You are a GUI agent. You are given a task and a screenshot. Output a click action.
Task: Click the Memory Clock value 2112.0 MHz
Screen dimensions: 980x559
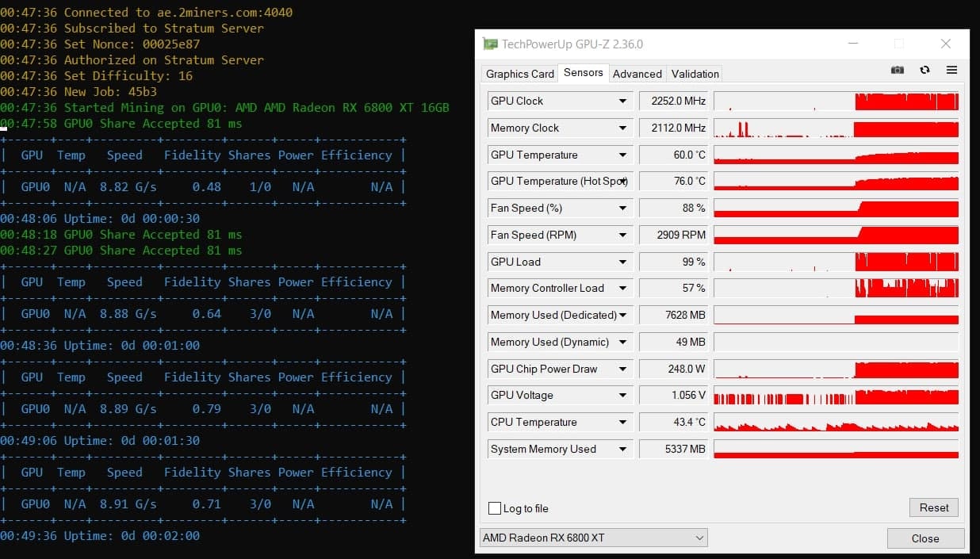click(673, 128)
